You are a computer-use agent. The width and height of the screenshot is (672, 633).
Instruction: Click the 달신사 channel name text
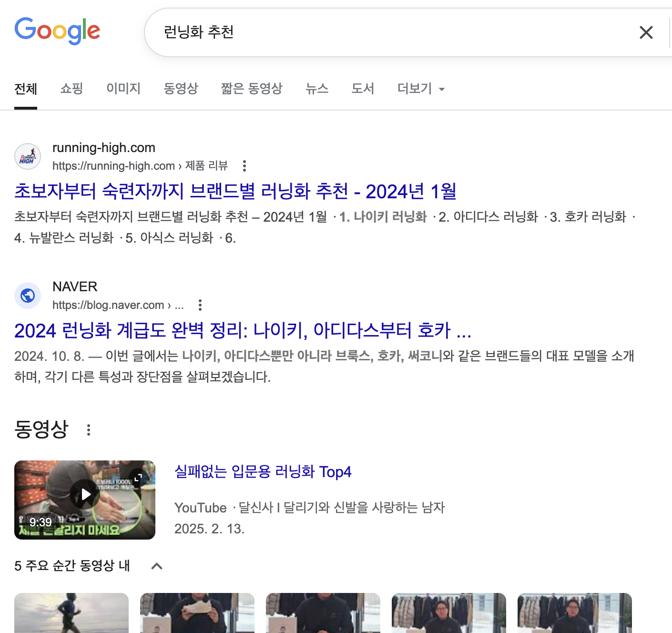coord(341,508)
